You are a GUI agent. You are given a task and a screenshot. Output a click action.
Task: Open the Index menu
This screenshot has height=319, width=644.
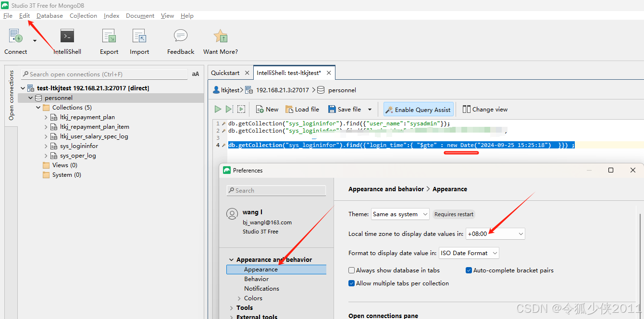coord(111,15)
